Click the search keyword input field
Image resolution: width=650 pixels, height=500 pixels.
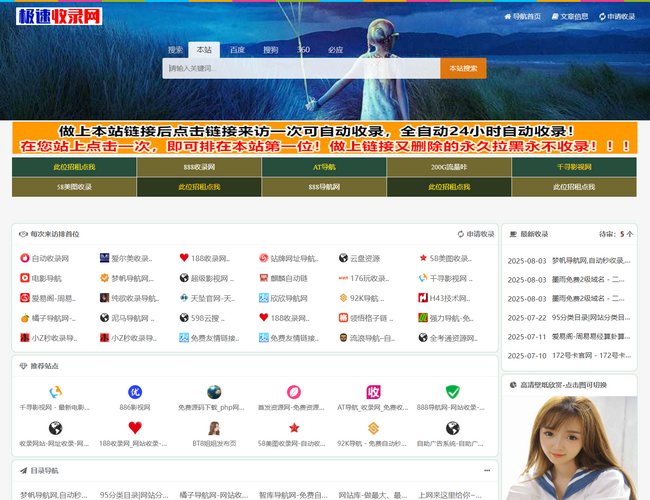pos(301,68)
